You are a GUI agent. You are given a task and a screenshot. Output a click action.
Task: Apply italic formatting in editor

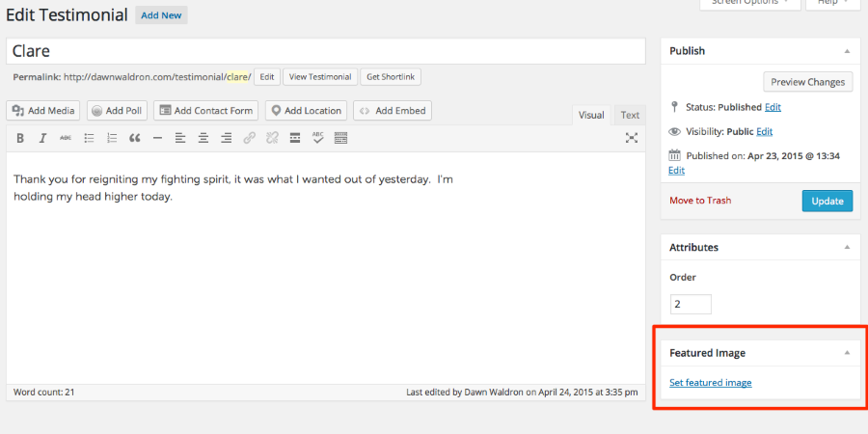42,138
